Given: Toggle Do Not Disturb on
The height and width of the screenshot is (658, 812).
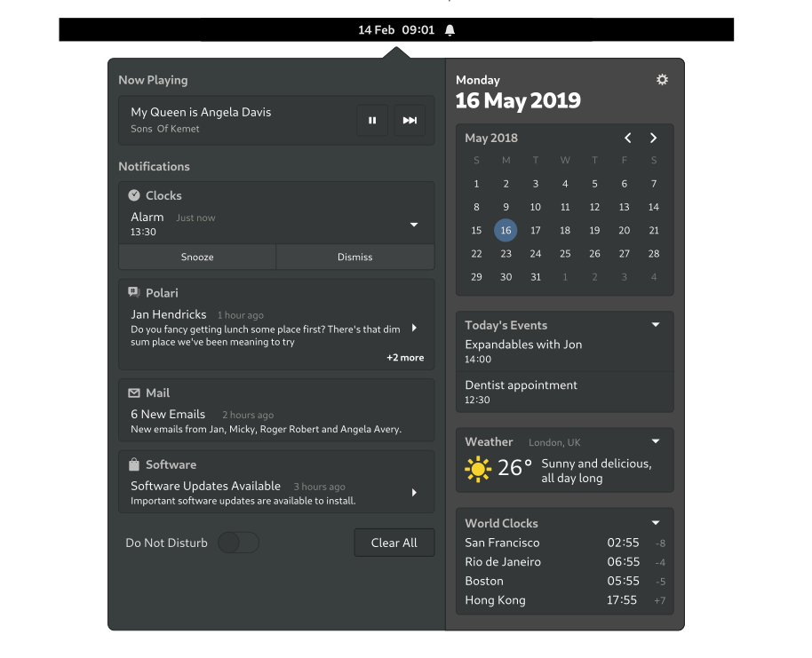Looking at the screenshot, I should pos(237,543).
